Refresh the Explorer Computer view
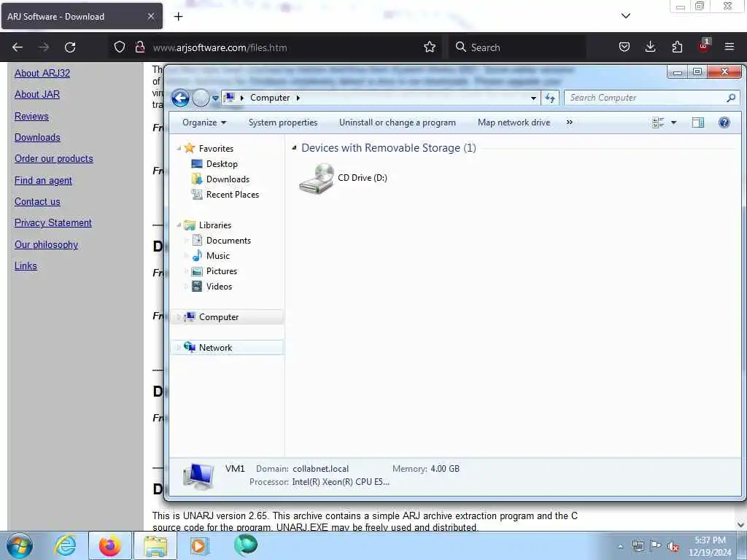The height and width of the screenshot is (560, 747). pyautogui.click(x=550, y=98)
